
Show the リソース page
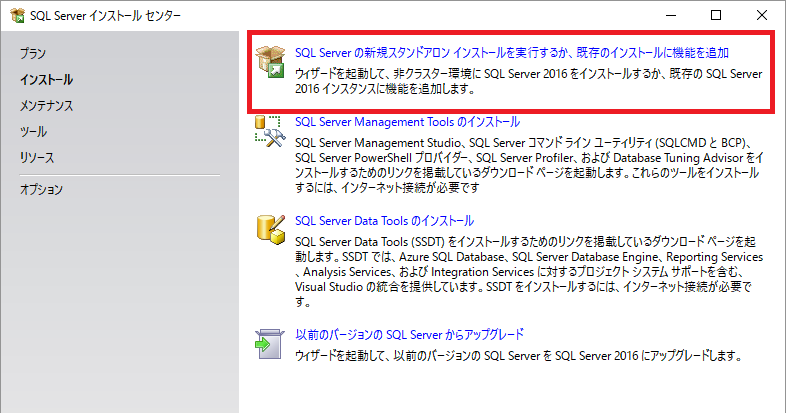(x=37, y=157)
